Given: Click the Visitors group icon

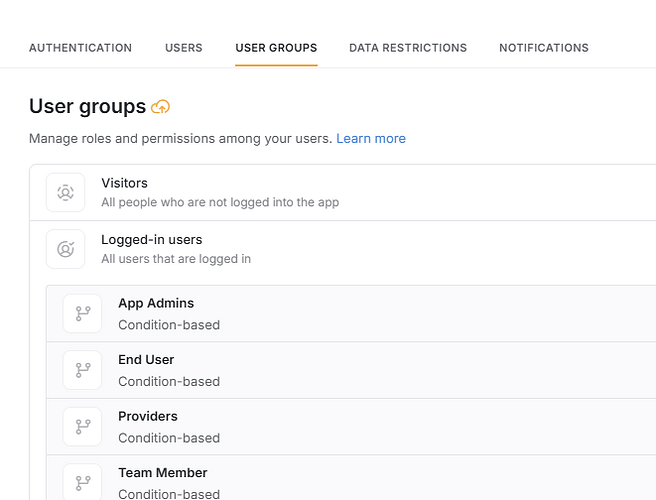Looking at the screenshot, I should click(66, 193).
